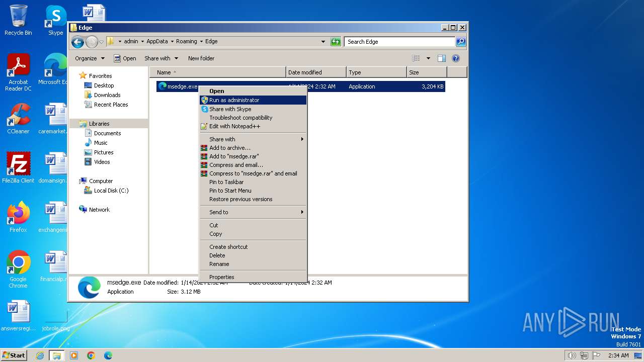644x362 pixels.
Task: Choose Compress and email...
Action: pos(253,165)
